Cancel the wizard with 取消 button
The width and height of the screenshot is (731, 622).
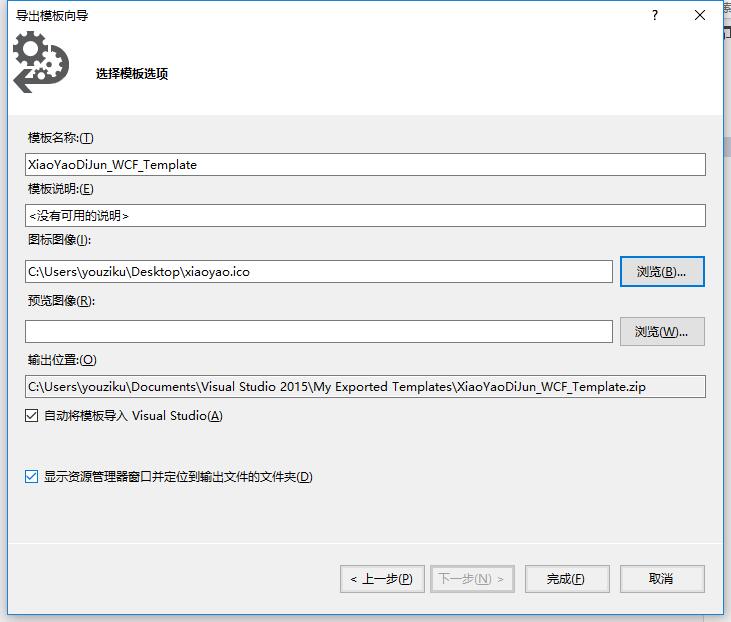662,579
